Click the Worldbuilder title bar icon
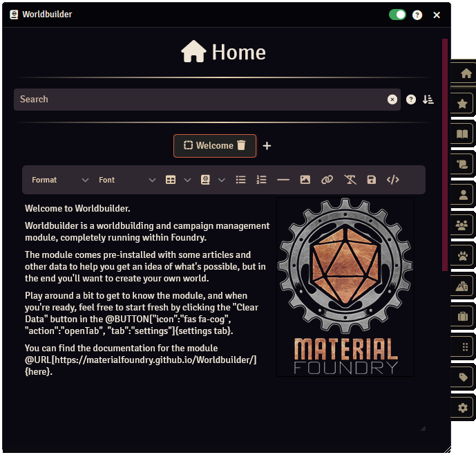The height and width of the screenshot is (455, 476). (14, 15)
